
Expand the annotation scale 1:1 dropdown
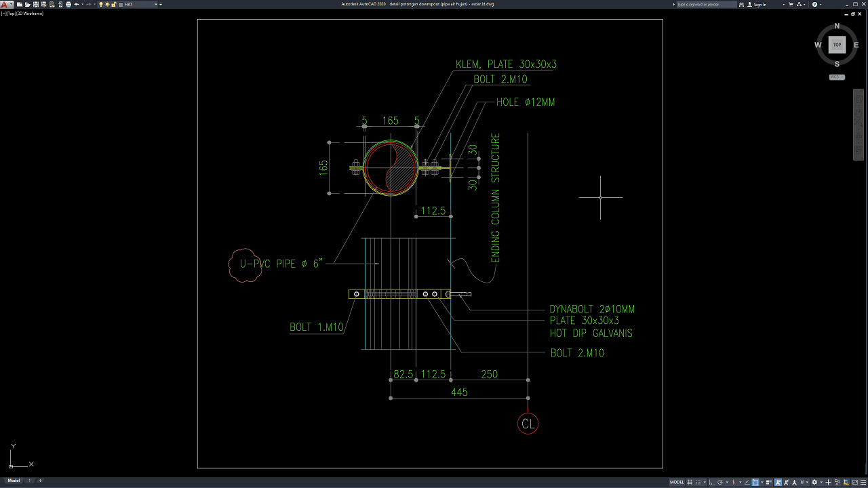[804, 482]
